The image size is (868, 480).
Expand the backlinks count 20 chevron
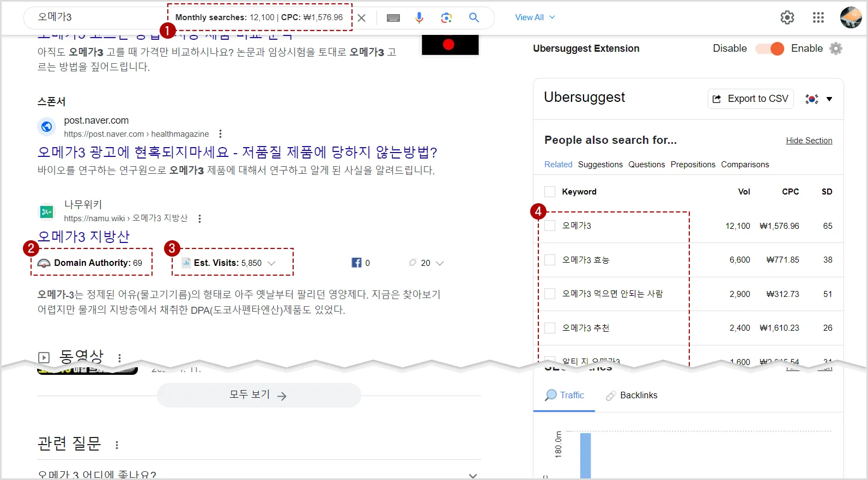pos(440,263)
